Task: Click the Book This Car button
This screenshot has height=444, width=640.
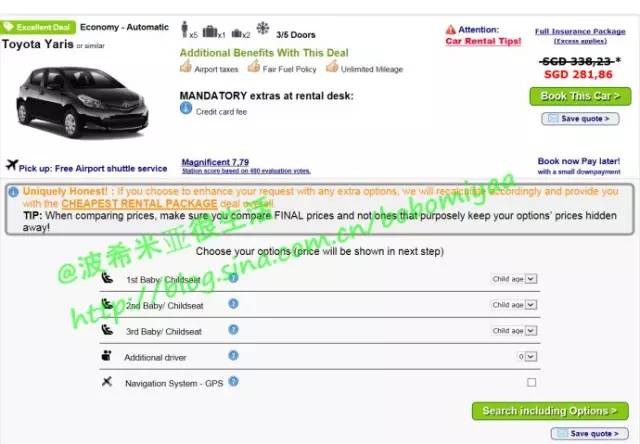Action: click(x=580, y=96)
